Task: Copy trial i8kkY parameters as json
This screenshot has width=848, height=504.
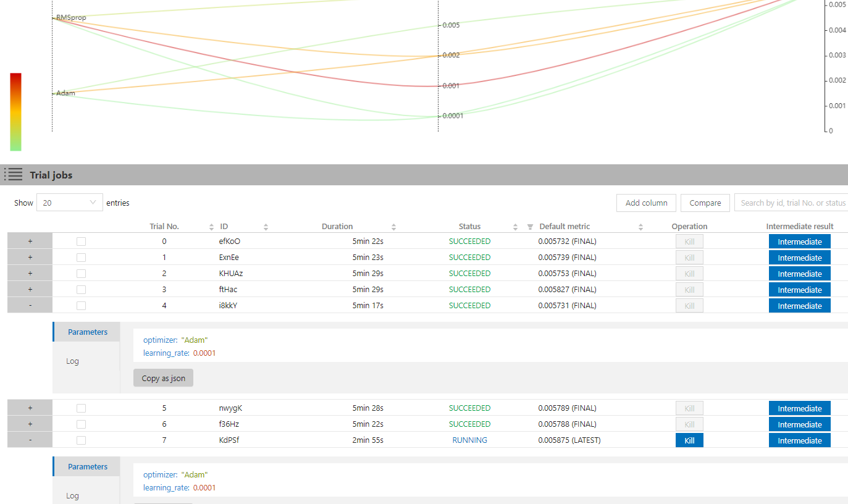Action: [164, 378]
